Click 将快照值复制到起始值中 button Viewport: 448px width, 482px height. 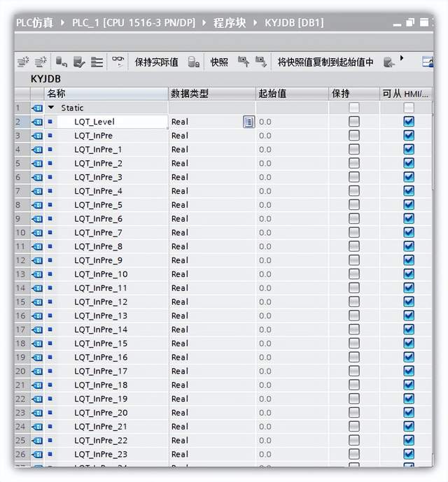point(325,62)
